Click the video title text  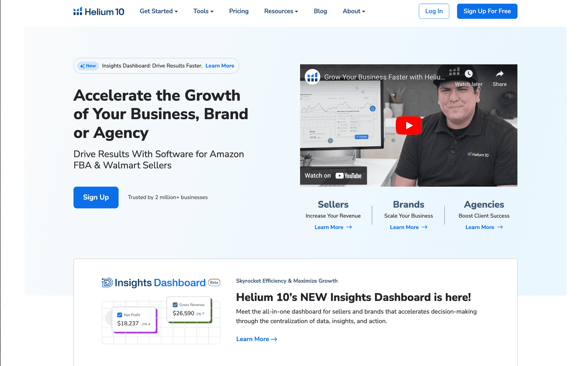(384, 77)
